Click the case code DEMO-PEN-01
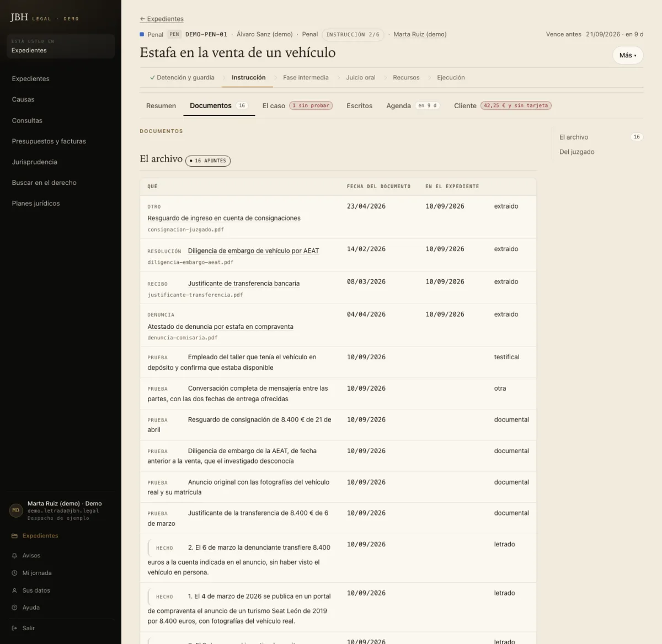The height and width of the screenshot is (644, 662). 206,34
